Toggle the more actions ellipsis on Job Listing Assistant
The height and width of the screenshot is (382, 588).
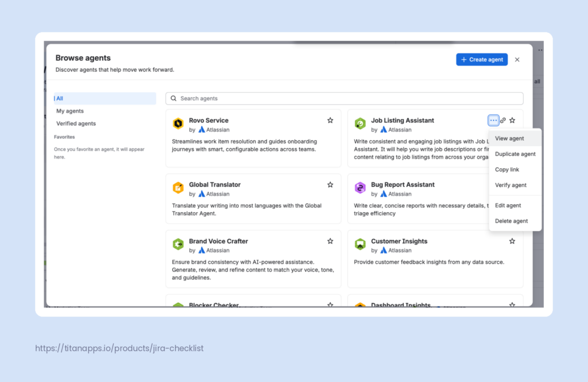click(493, 120)
